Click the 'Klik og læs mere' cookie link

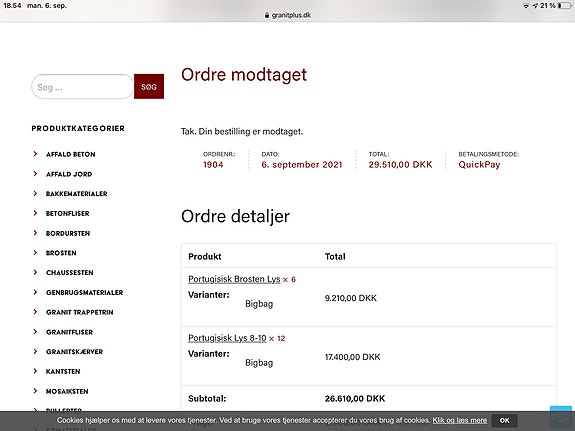(460, 420)
